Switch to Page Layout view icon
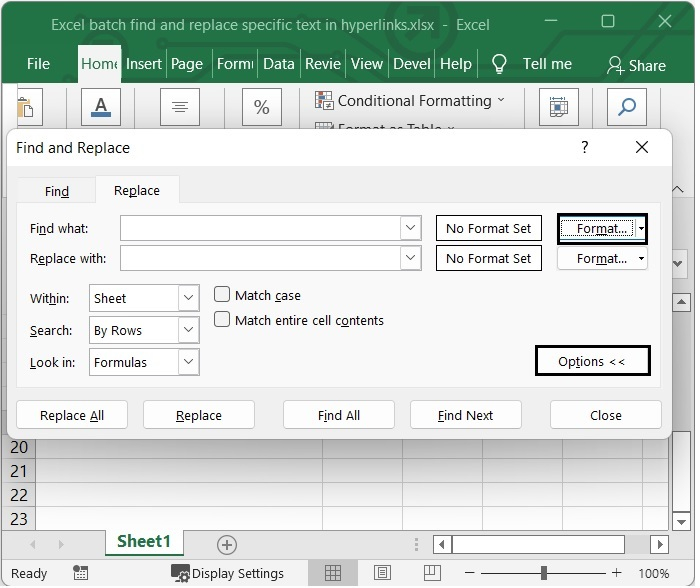700x588 pixels. (x=383, y=573)
